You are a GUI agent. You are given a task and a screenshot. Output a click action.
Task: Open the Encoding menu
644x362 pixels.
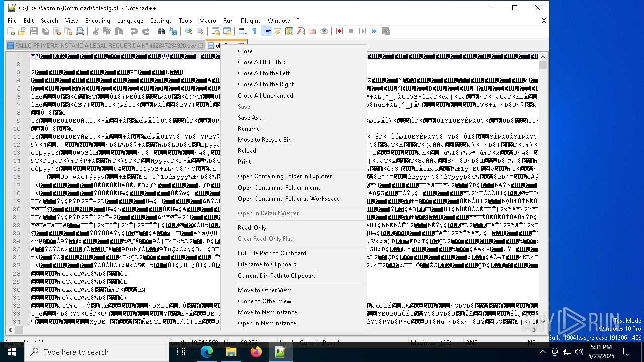pos(98,21)
